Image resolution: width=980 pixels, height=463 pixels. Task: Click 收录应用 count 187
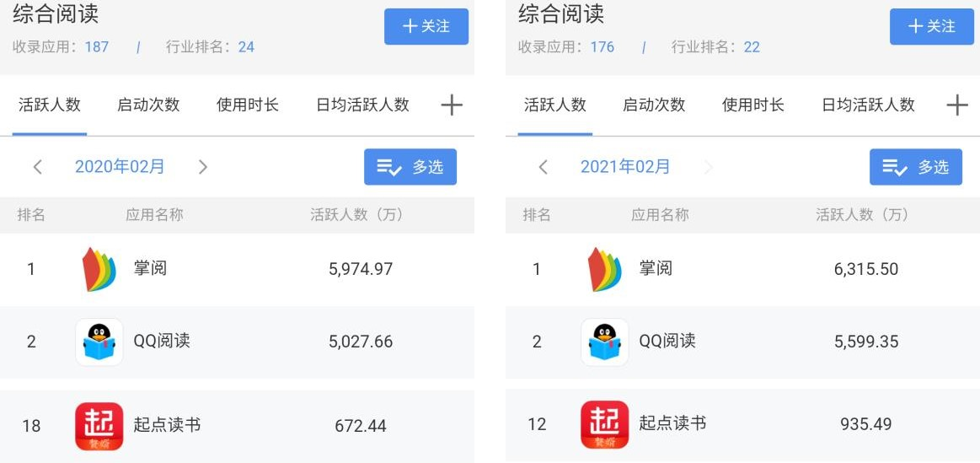(x=97, y=47)
